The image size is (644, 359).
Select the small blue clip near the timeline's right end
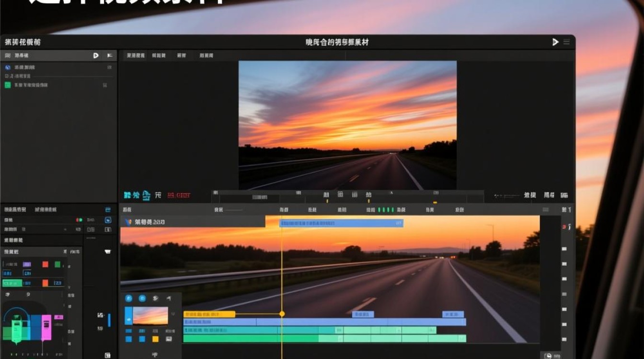[x=453, y=314]
